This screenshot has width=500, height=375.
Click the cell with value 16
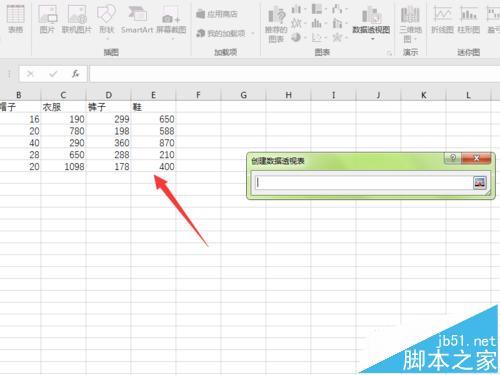pyautogui.click(x=20, y=119)
